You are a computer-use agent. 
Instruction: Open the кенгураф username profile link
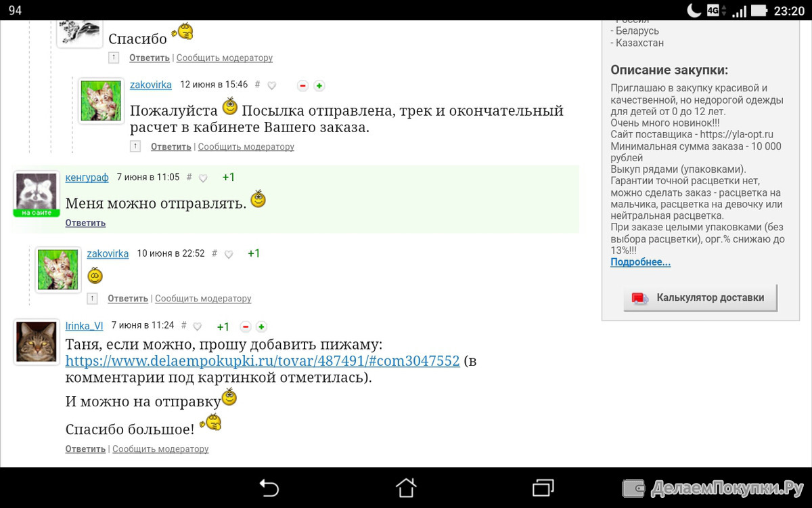pyautogui.click(x=87, y=177)
